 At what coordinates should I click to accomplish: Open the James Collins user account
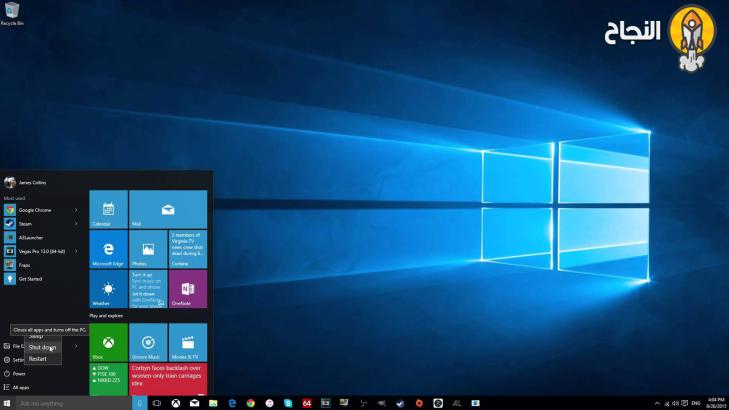[x=30, y=183]
